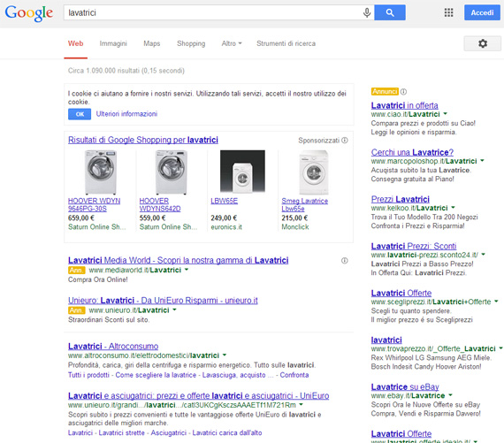Switch to Immagini tab
Viewport: 504px width, 443px height.
click(113, 43)
